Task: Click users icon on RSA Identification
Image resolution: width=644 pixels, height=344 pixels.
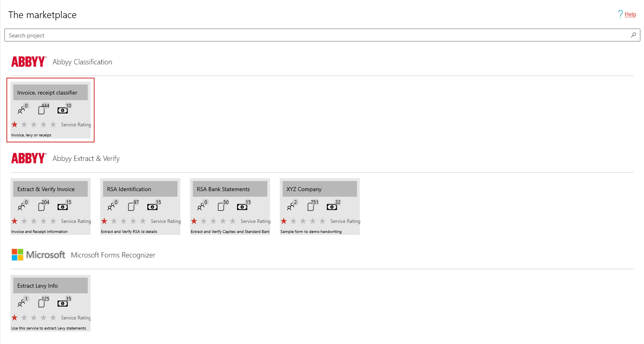Action: point(111,206)
